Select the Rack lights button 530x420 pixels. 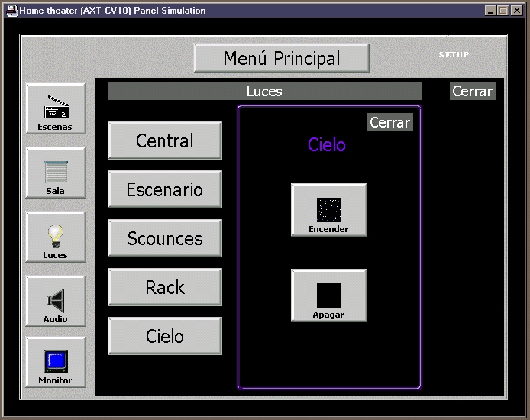165,287
